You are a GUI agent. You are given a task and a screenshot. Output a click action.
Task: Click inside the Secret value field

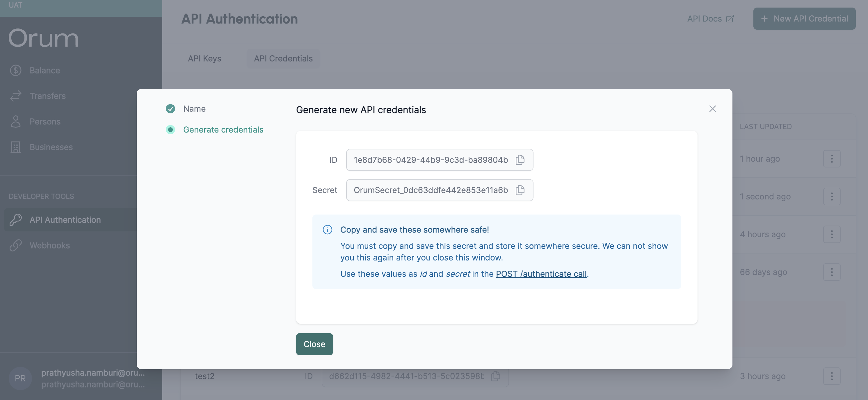[430, 190]
